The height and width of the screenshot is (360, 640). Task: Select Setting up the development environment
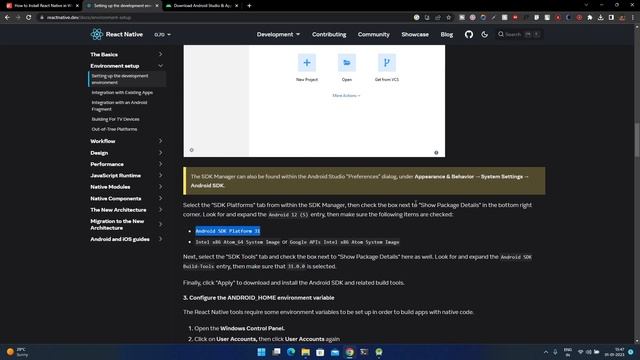pos(127,79)
